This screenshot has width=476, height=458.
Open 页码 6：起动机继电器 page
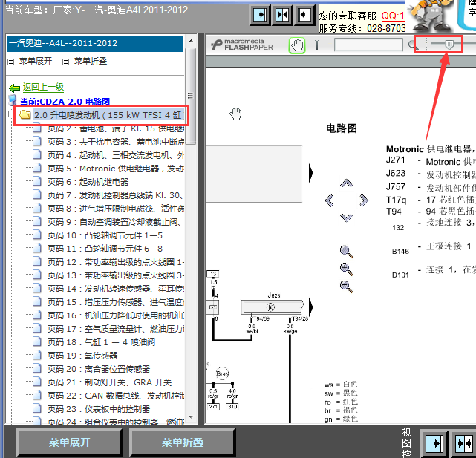click(x=88, y=182)
